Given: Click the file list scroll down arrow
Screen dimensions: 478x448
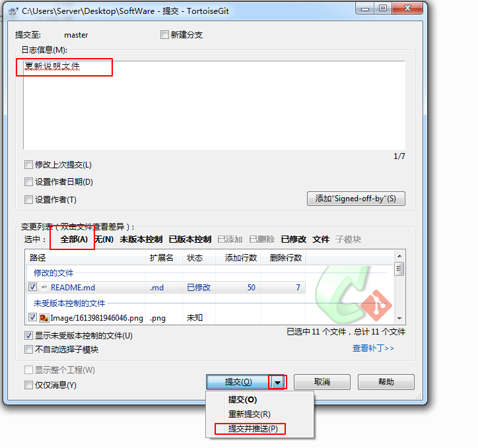Looking at the screenshot, I should pos(399,319).
